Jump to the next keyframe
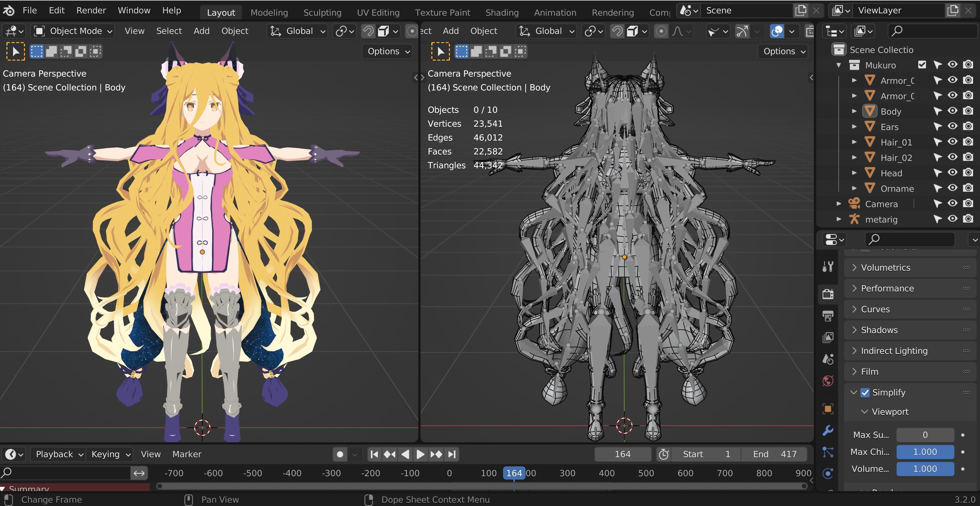 [436, 454]
